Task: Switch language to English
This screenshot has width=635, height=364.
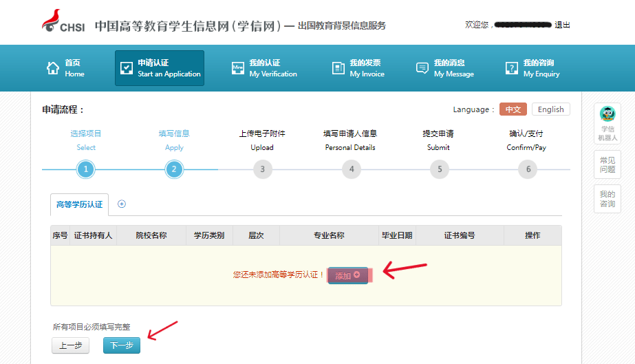Action: 550,109
